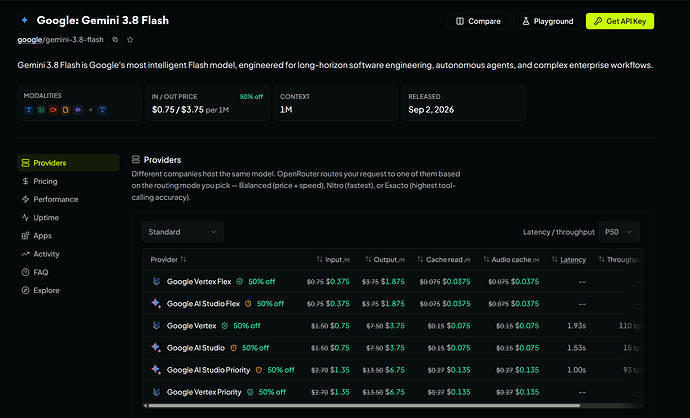
Task: Copy the google/gemini-3.8-flash model slug
Action: click(x=115, y=40)
